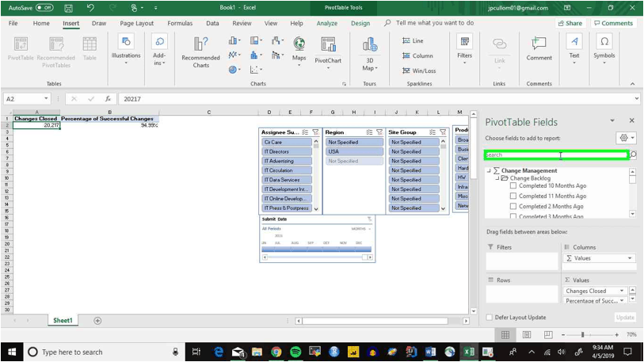Screen dimensions: 644x362
Task: Click Recommended Charts icon
Action: click(x=201, y=51)
